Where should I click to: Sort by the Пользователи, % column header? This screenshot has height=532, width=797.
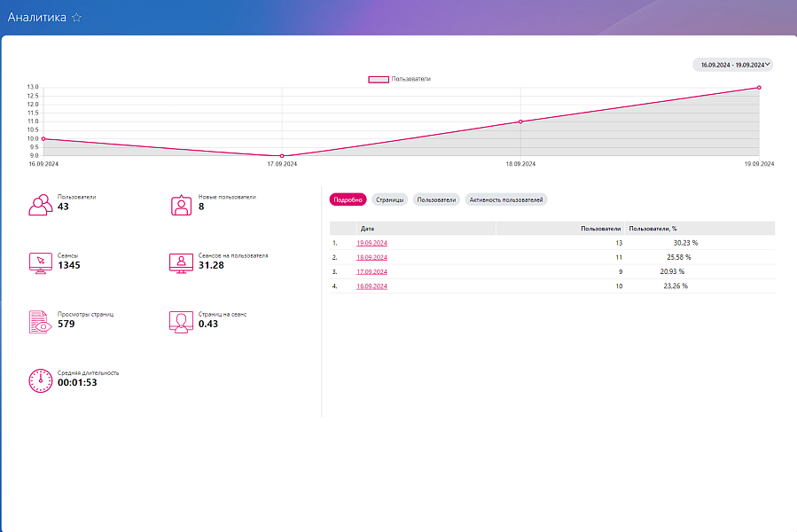click(x=652, y=229)
